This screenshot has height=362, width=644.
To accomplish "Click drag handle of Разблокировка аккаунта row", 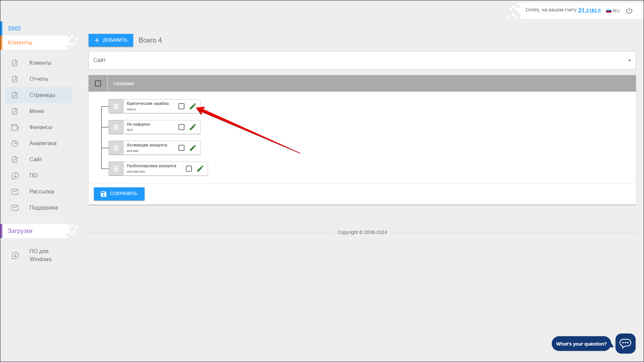I will (x=116, y=169).
